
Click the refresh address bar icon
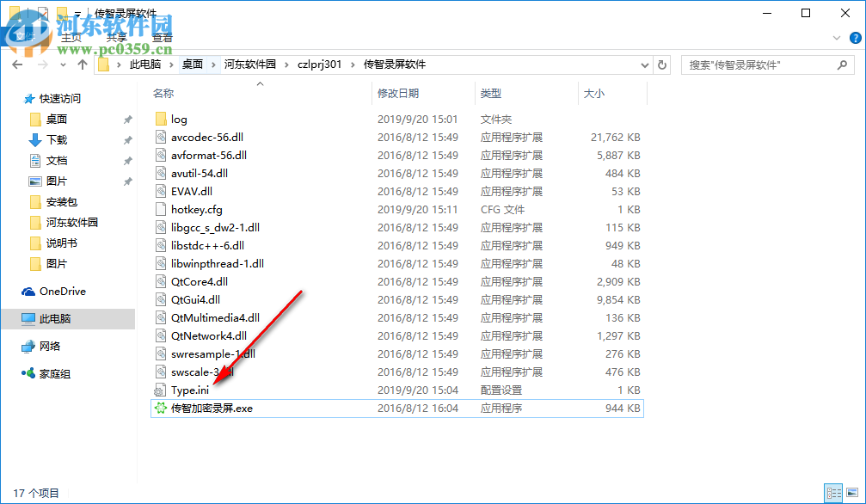[660, 64]
